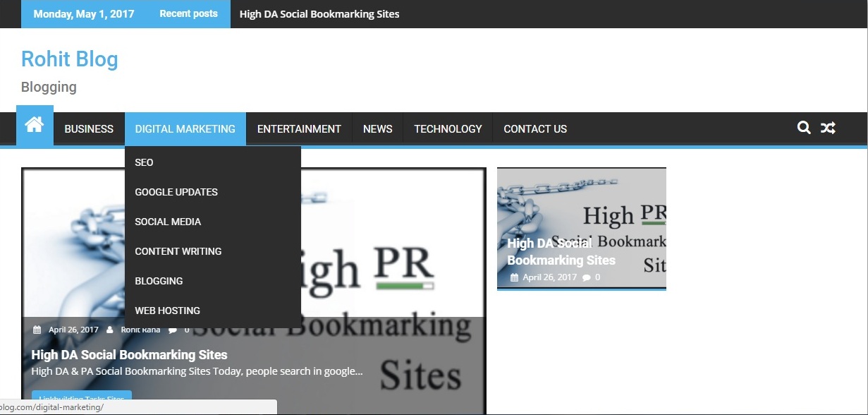
Task: Click the calendar icon in the large featured post
Action: 37,330
